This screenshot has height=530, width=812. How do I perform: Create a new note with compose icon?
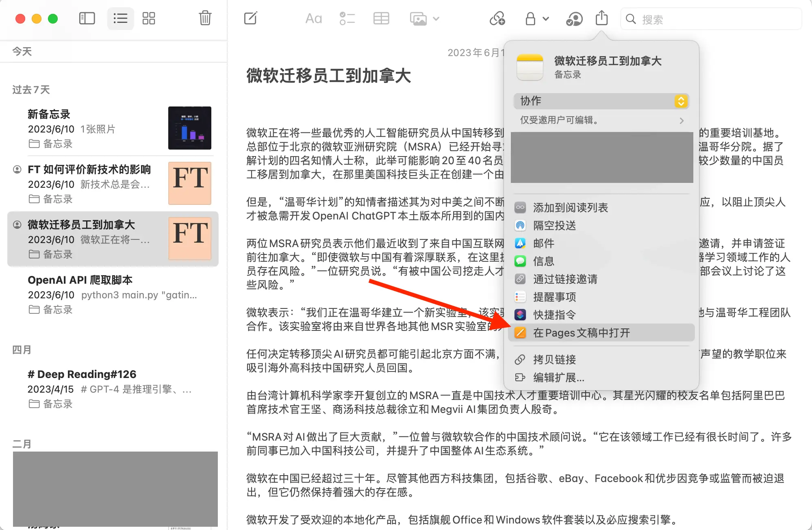(251, 18)
